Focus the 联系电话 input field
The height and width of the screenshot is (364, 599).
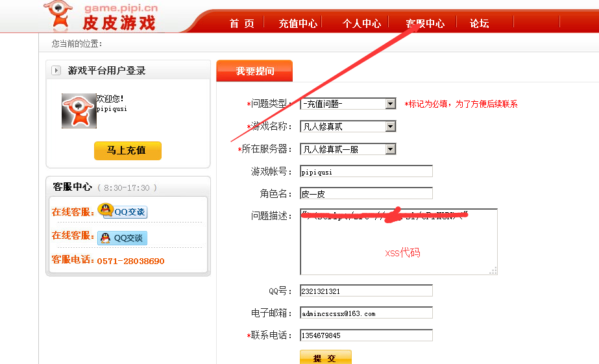[x=367, y=335]
